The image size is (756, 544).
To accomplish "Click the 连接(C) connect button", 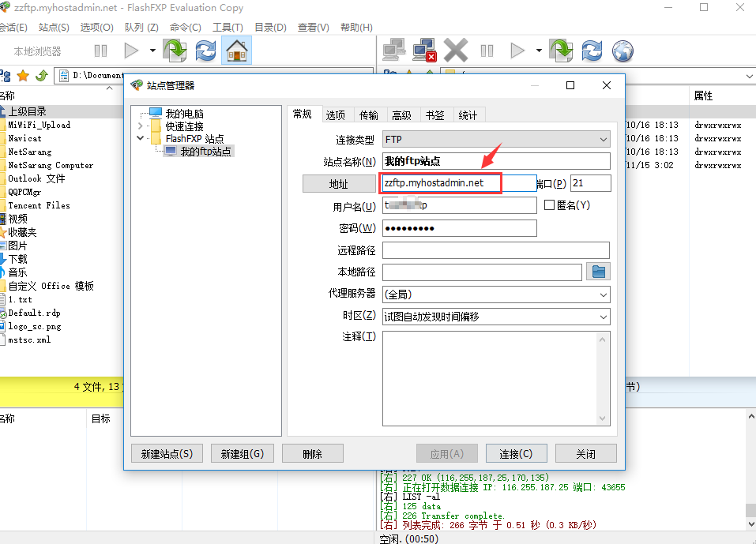I will pyautogui.click(x=515, y=454).
